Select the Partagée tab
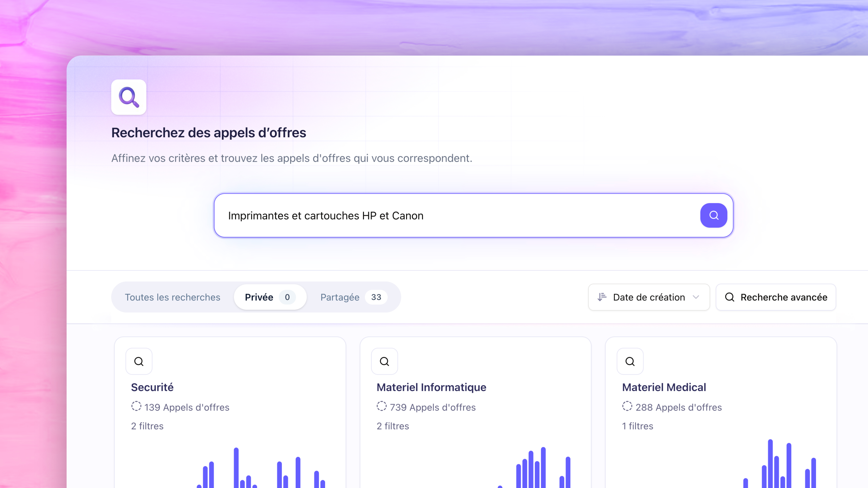 click(x=354, y=297)
